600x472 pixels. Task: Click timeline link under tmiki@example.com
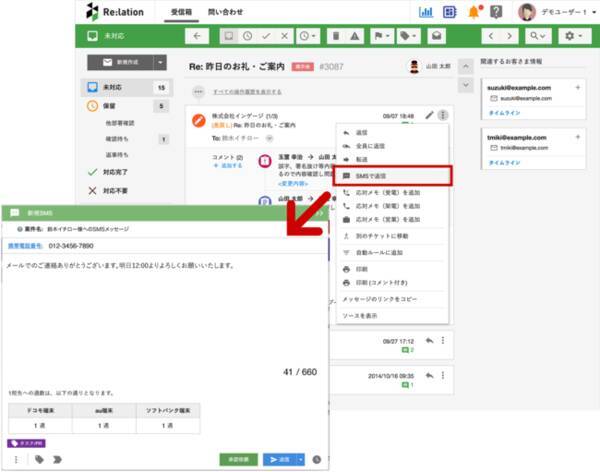tap(504, 163)
